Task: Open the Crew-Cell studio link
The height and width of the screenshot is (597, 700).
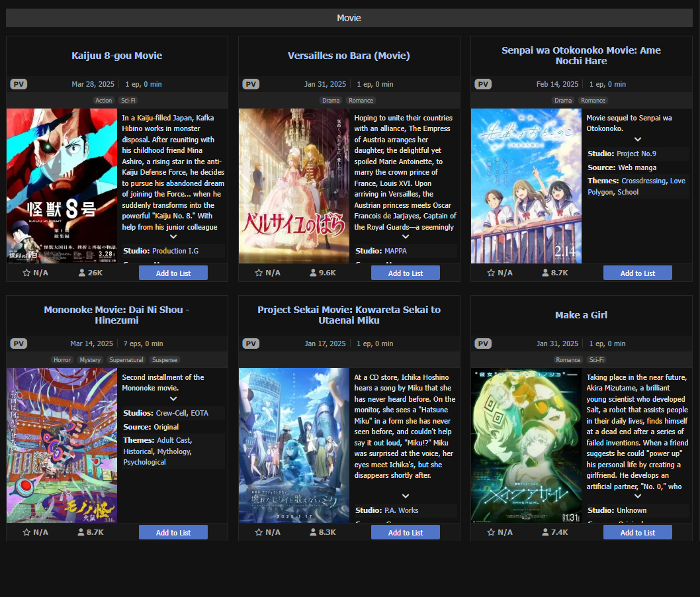Action: 171,413
